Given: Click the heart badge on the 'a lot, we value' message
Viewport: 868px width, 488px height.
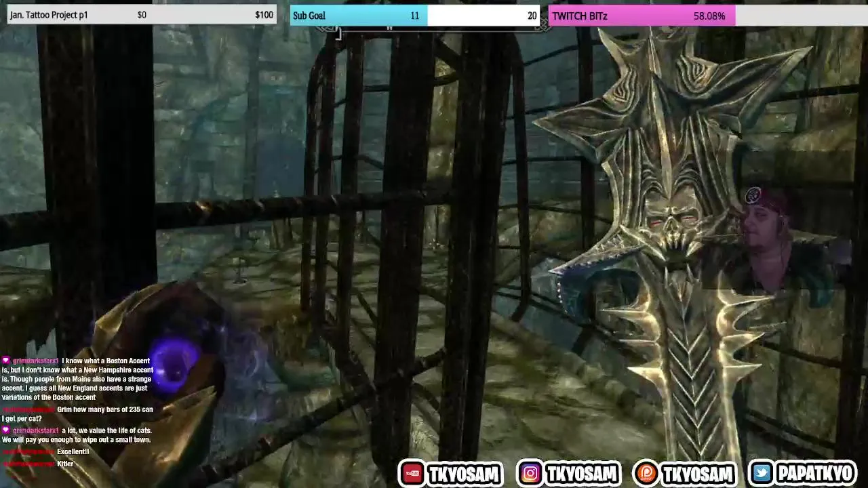Looking at the screenshot, I should (6, 430).
